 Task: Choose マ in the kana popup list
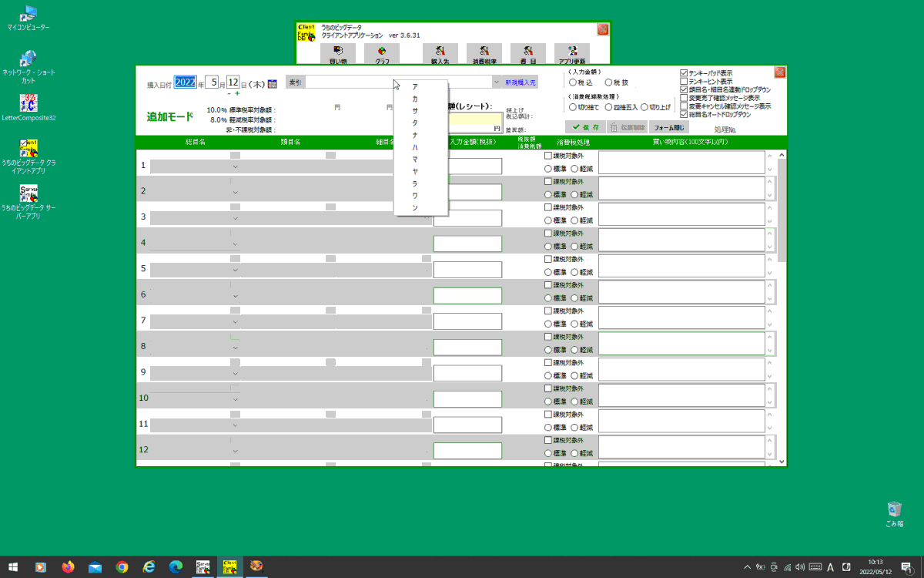pyautogui.click(x=415, y=160)
